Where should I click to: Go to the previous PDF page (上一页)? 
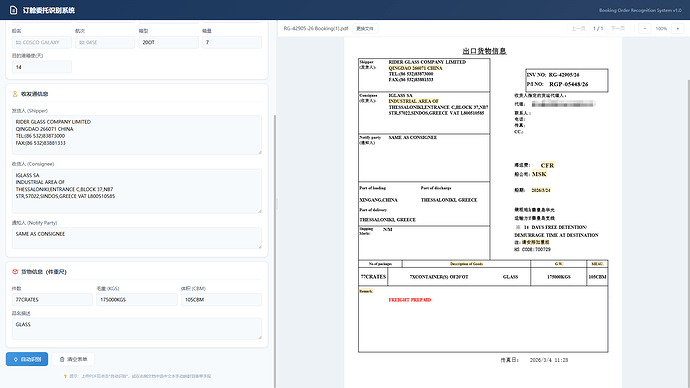(x=578, y=29)
